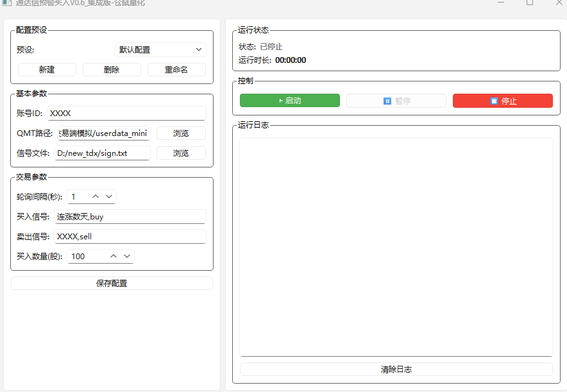Click the 买入信号 buy signal field
Screen dimensions: 567x392
point(130,217)
